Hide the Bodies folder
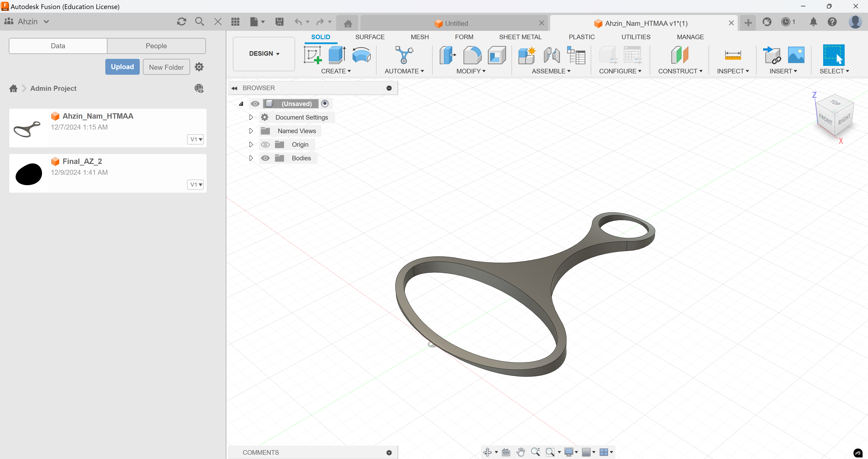The width and height of the screenshot is (868, 459). (x=265, y=158)
